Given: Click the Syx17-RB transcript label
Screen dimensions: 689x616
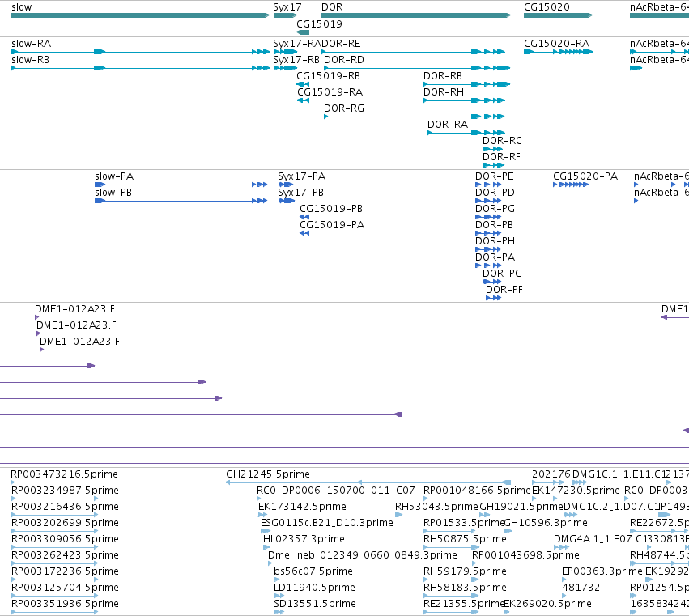Looking at the screenshot, I should click(296, 60).
